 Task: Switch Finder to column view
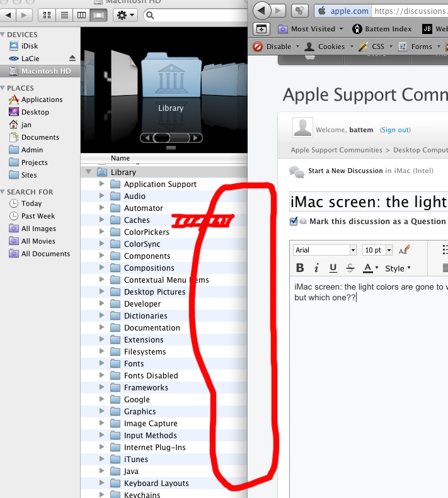[81, 15]
